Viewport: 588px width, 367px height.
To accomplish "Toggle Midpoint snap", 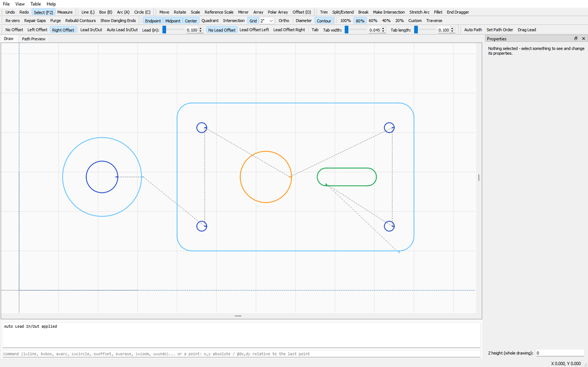I will [173, 21].
